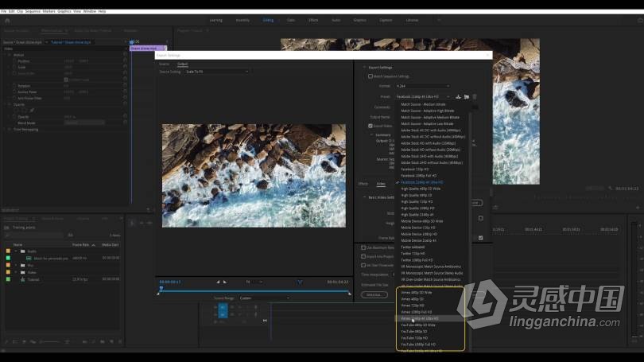The image size is (644, 362).
Task: Click the orange label of Audio bin
Action: [8, 251]
